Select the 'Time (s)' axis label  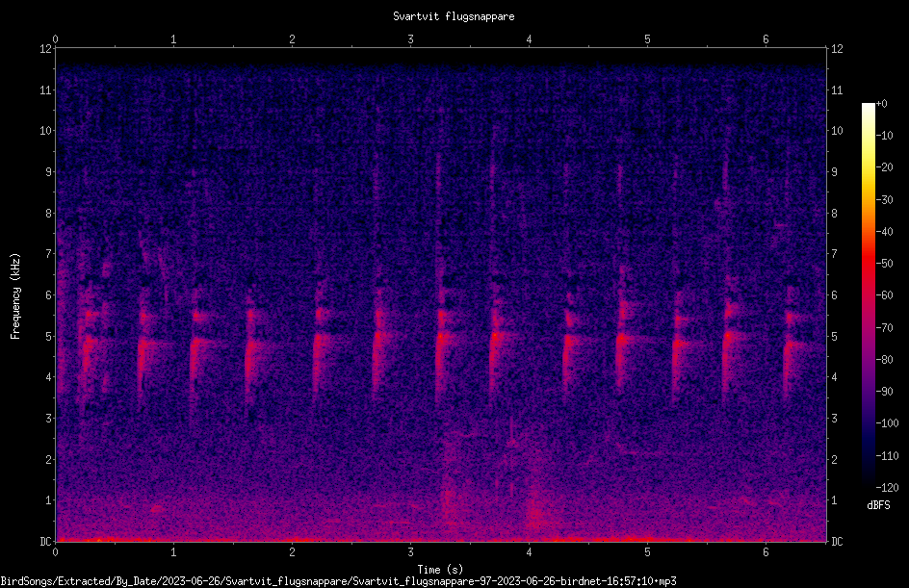pyautogui.click(x=440, y=570)
